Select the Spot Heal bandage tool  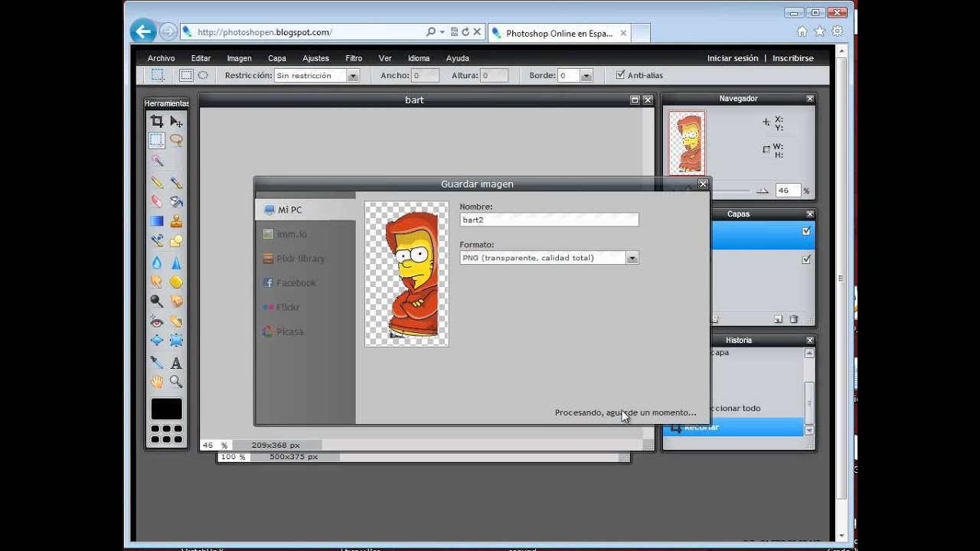coord(176,321)
